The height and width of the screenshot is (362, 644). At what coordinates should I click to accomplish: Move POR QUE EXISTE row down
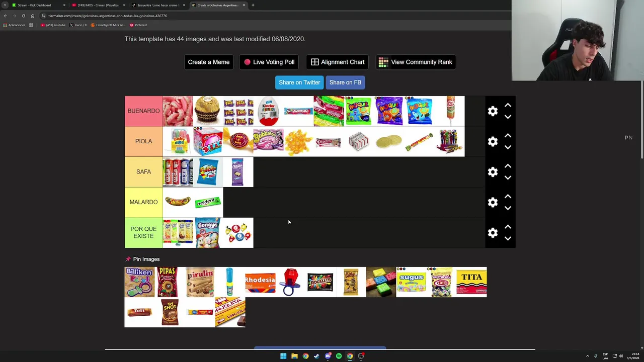(508, 238)
